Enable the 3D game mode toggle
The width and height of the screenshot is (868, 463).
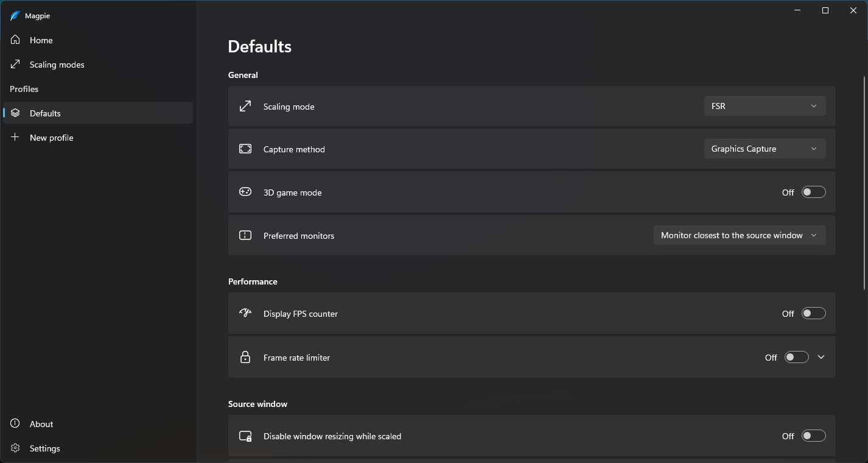(813, 192)
